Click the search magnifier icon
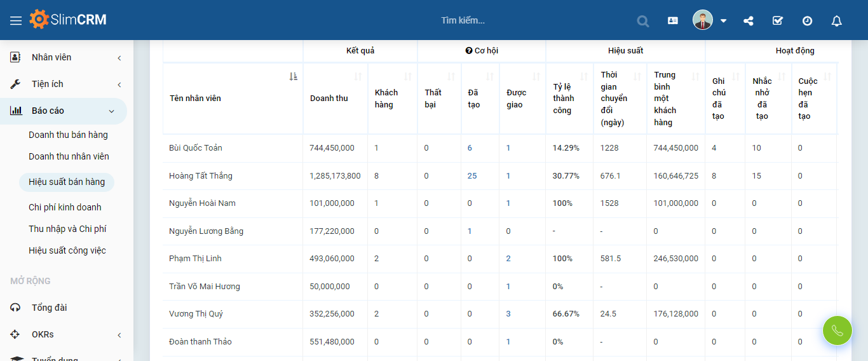Image resolution: width=868 pixels, height=361 pixels. click(643, 21)
